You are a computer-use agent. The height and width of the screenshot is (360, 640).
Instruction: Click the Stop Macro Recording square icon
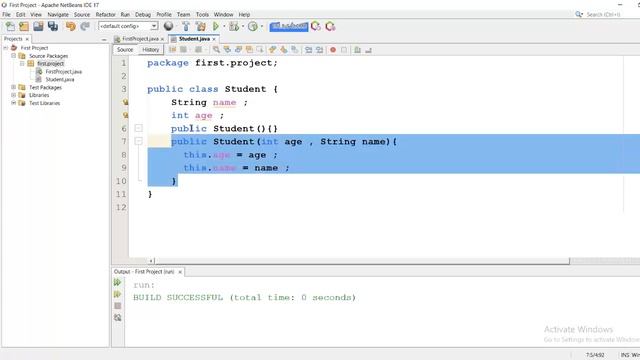pyautogui.click(x=344, y=50)
